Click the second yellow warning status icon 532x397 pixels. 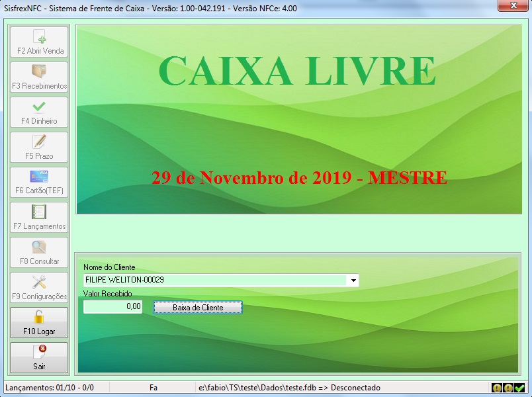click(508, 388)
